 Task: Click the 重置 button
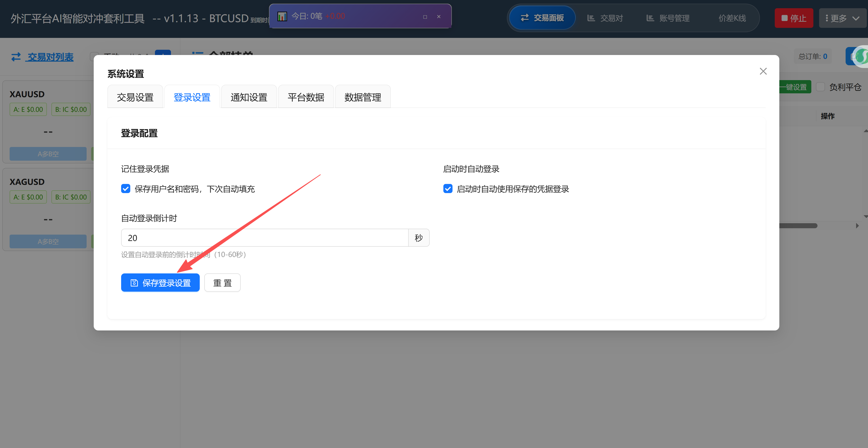[222, 283]
